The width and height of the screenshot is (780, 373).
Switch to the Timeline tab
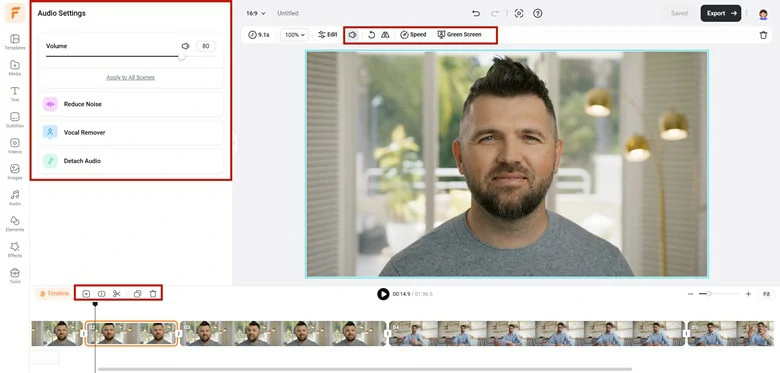click(x=54, y=293)
